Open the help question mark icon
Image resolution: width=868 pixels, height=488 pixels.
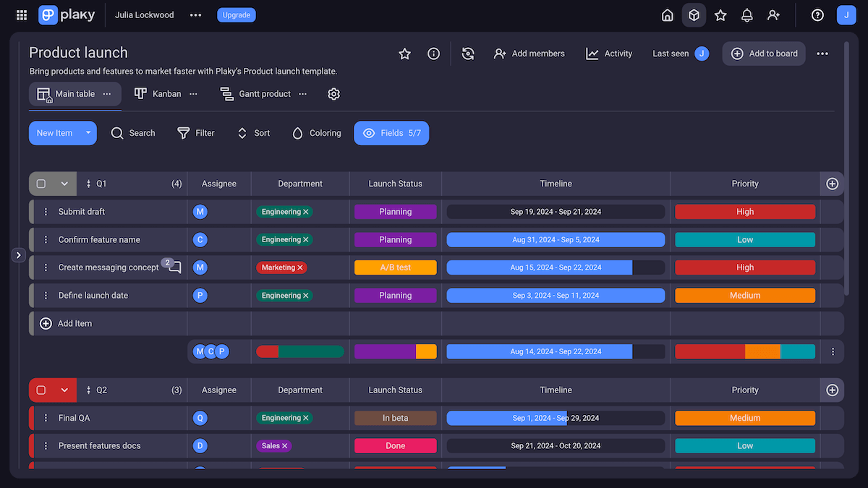click(x=817, y=14)
